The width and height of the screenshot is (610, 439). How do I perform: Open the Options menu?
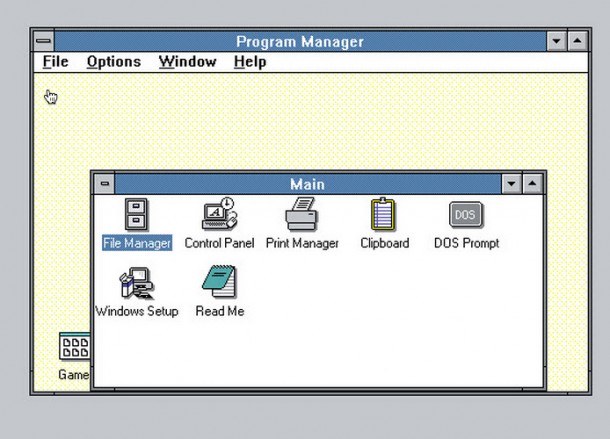[x=114, y=61]
